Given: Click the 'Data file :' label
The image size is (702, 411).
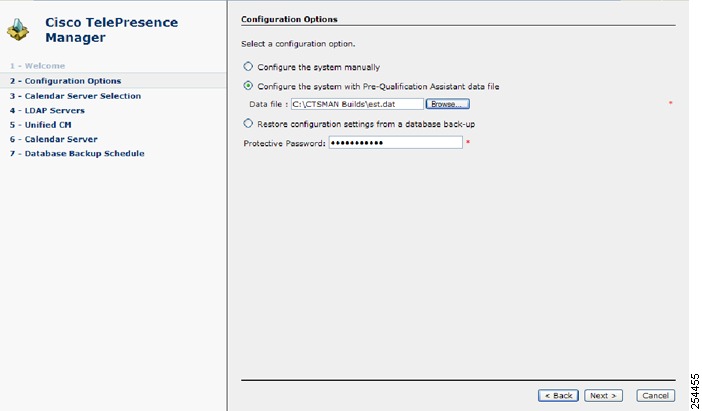Looking at the screenshot, I should [x=269, y=104].
